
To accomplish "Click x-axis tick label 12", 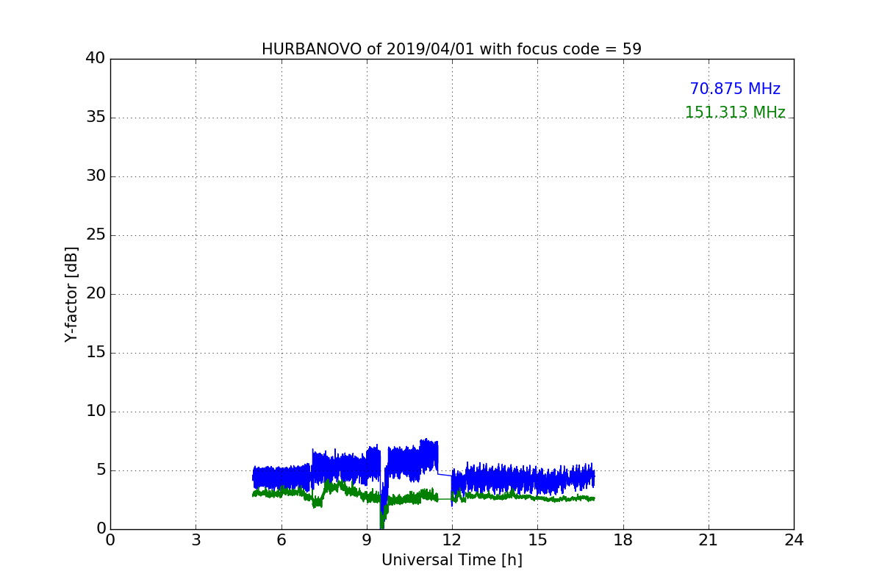I will tap(452, 540).
